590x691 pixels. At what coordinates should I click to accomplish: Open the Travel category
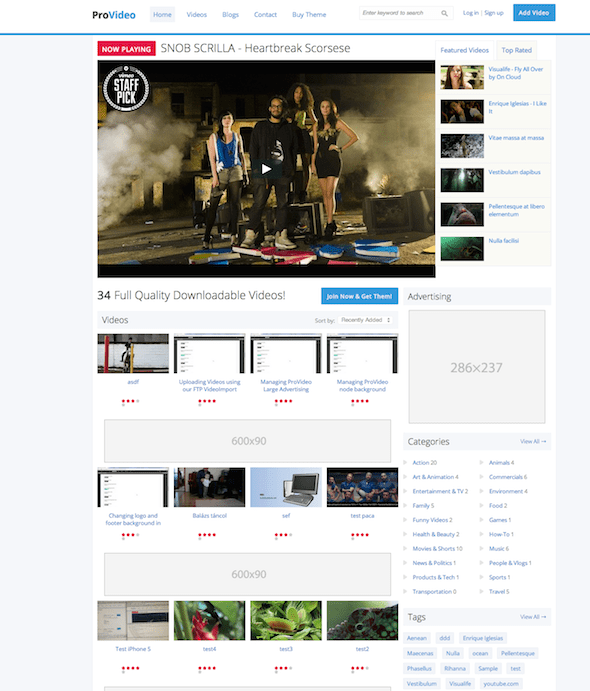pyautogui.click(x=499, y=592)
